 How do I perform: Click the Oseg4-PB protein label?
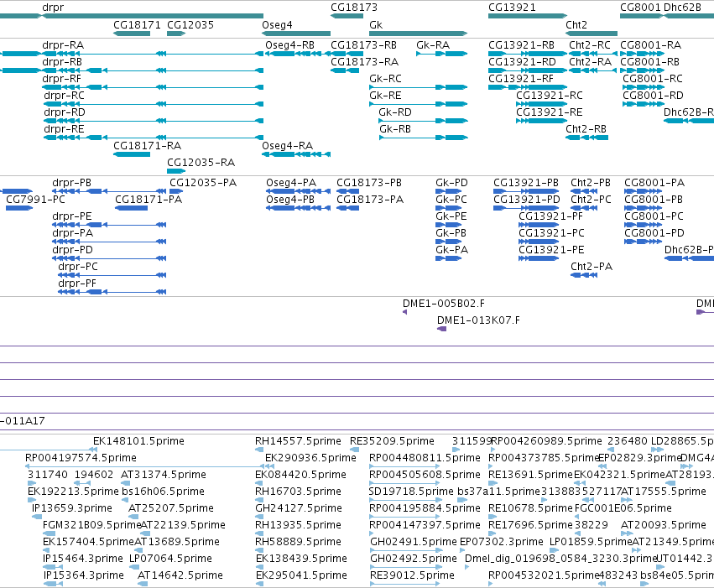[290, 200]
